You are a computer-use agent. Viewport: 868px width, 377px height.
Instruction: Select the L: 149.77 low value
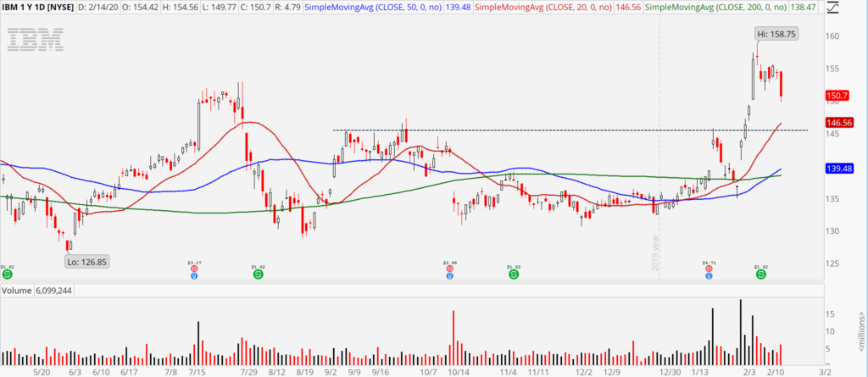[220, 8]
